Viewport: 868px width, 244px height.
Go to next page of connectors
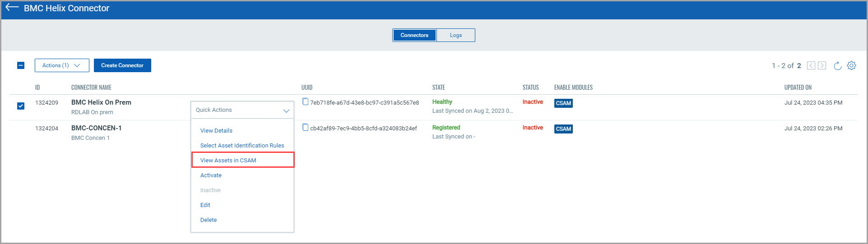(822, 65)
